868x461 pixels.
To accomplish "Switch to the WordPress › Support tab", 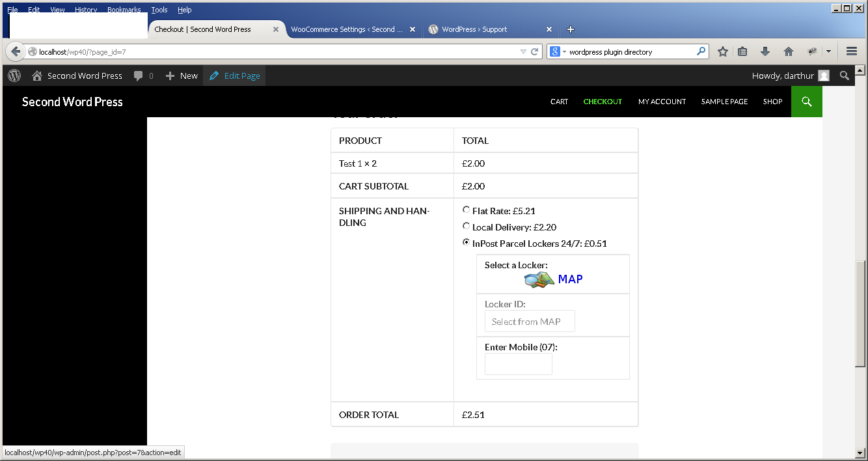I will coord(491,29).
